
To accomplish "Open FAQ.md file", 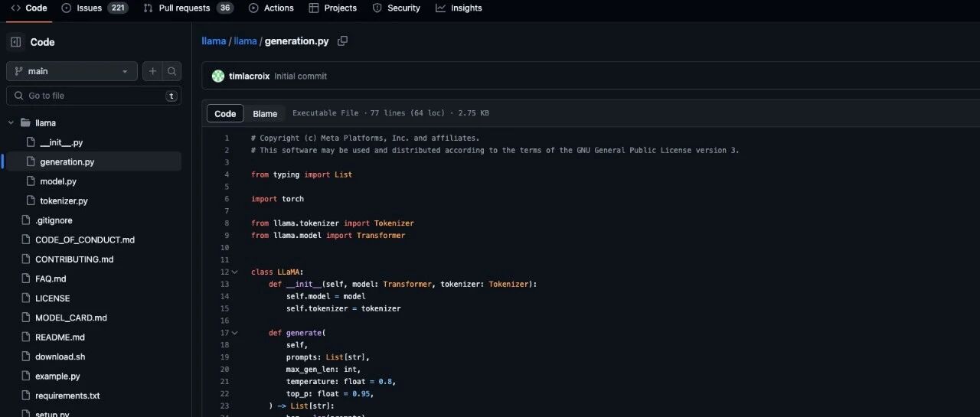I will pos(51,279).
